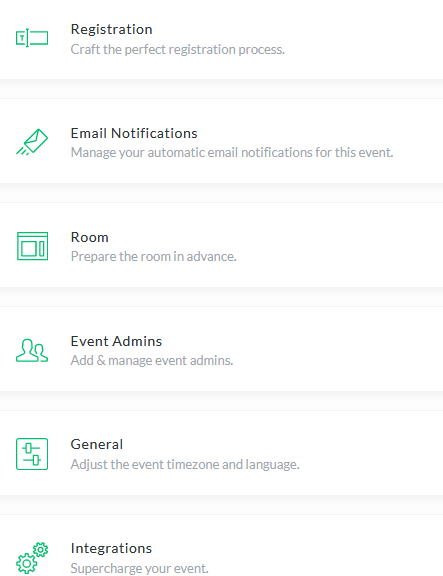Click 'Craft the perfect registration process' description
The height and width of the screenshot is (576, 443).
click(x=178, y=49)
